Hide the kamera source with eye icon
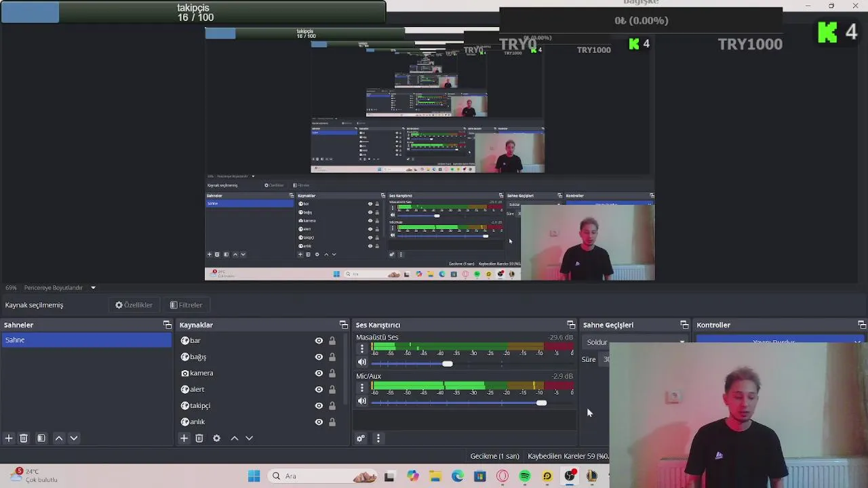Screen dimensions: 868x488 319,373
